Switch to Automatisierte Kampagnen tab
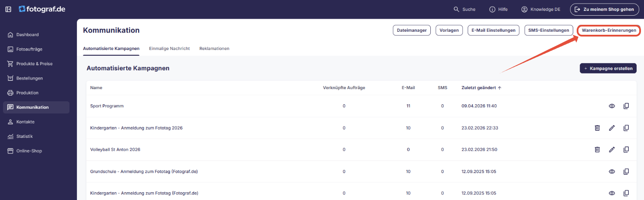The height and width of the screenshot is (200, 644). (x=111, y=49)
